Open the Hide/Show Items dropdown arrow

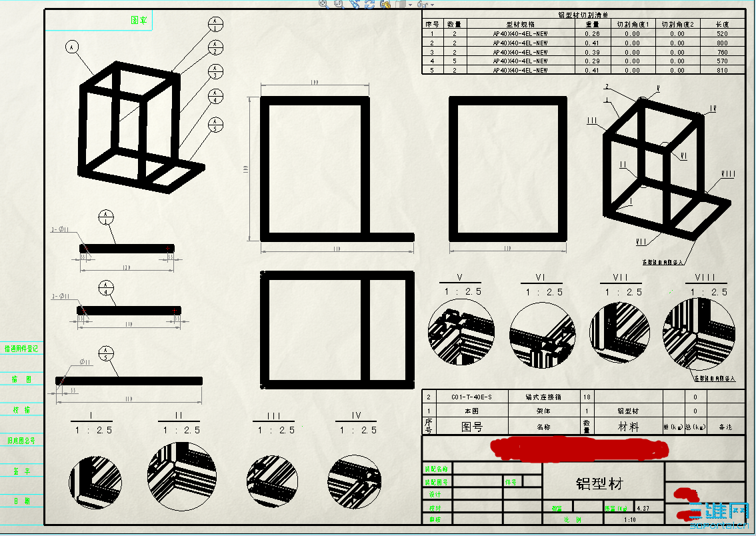click(432, 5)
